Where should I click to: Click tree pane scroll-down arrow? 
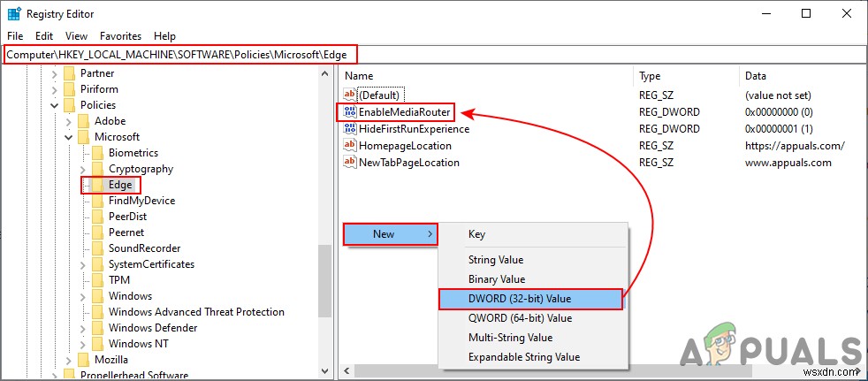click(324, 370)
